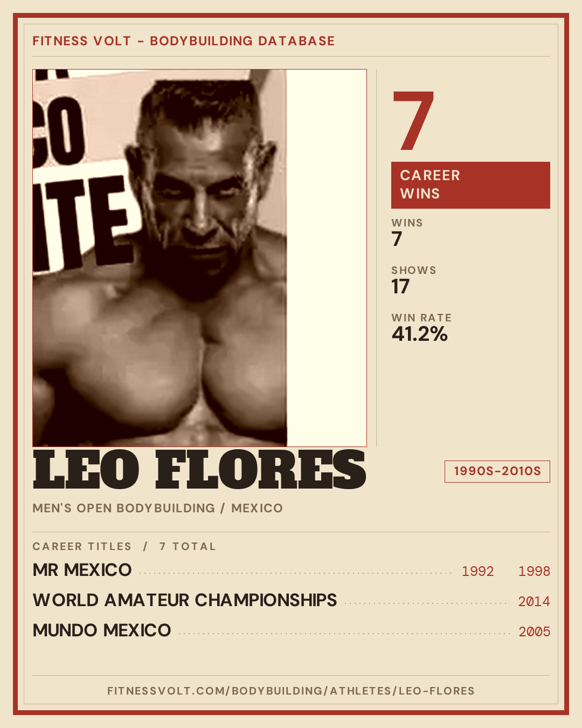This screenshot has width=582, height=728.
Task: Click the large red number 7
Action: pyautogui.click(x=413, y=121)
